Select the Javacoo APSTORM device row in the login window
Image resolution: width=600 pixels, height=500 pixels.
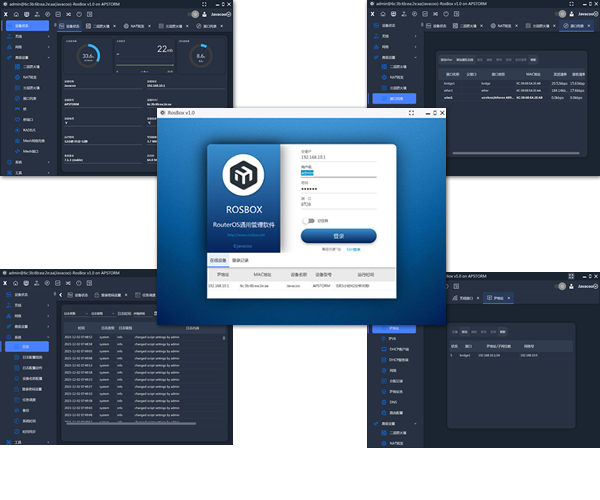tap(301, 286)
